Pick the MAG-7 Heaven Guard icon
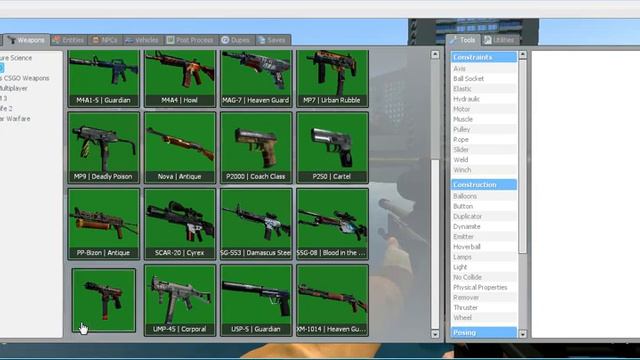 [256, 78]
